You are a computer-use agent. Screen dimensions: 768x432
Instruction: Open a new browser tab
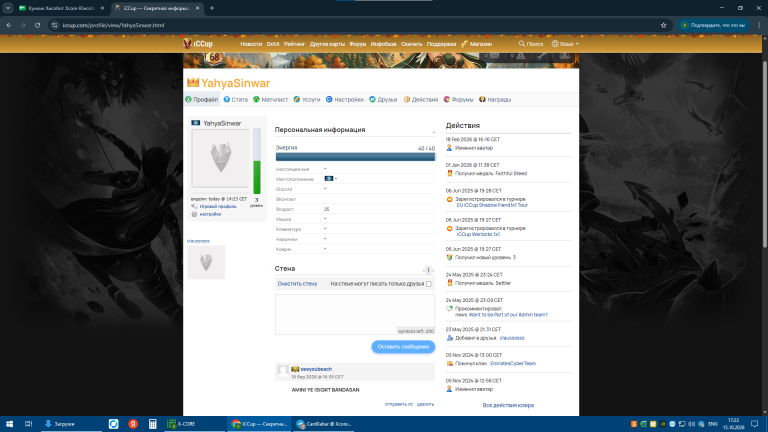[212, 8]
